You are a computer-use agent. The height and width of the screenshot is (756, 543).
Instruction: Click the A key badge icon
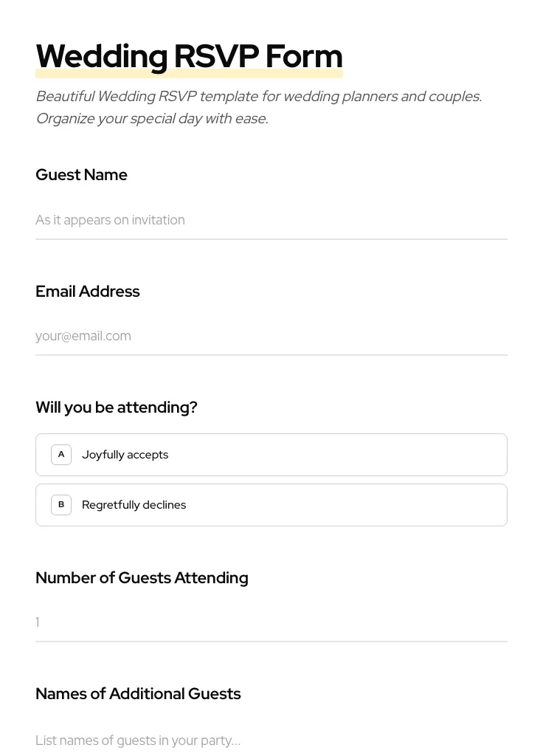[61, 455]
